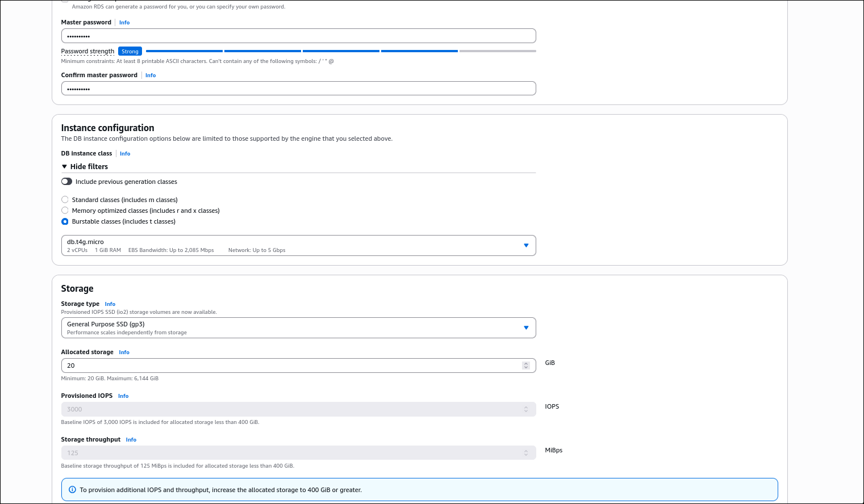Click the password strength meter bar
This screenshot has height=504, width=864.
click(341, 51)
